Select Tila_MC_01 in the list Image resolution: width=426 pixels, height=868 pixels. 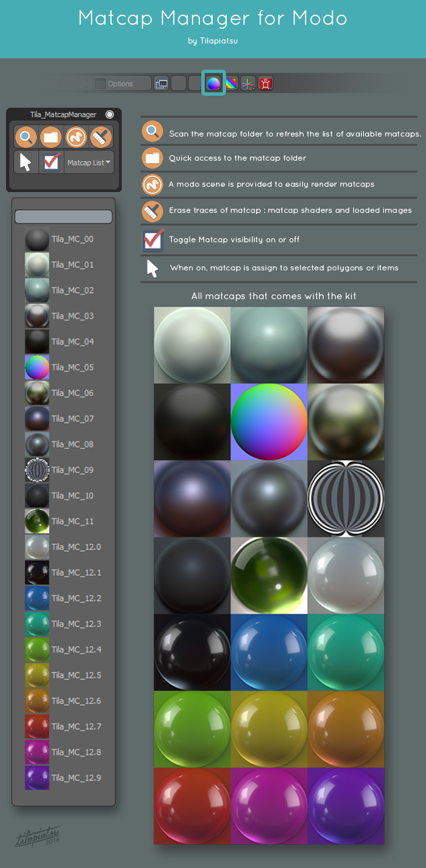click(64, 265)
